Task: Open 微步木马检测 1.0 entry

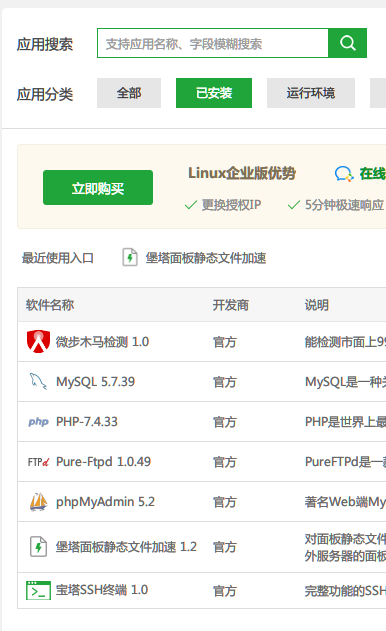Action: [x=102, y=342]
